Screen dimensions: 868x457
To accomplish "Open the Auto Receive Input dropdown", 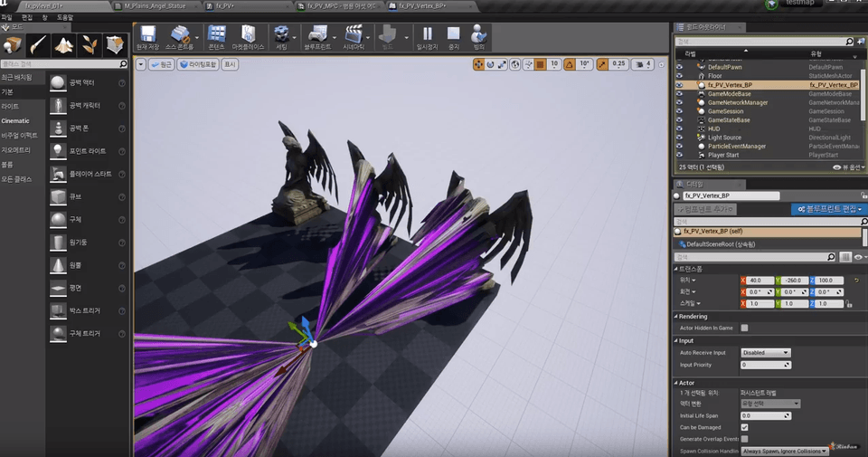I will (x=766, y=353).
